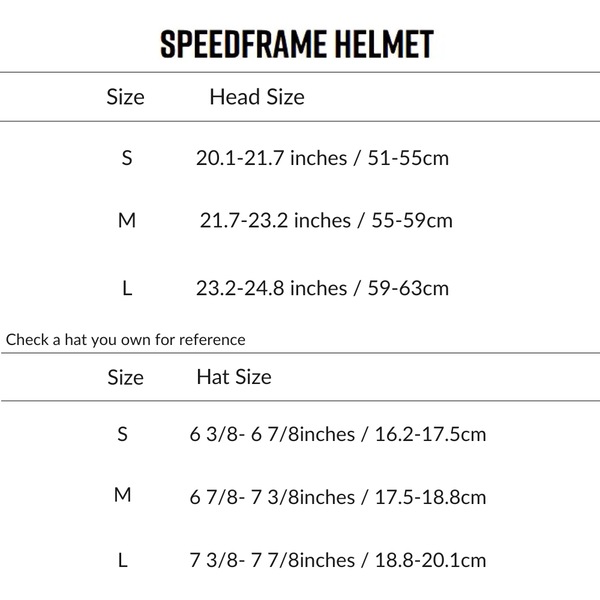Image resolution: width=600 pixels, height=600 pixels.
Task: Click the 23.2-24.8 inches measurement
Action: click(271, 288)
